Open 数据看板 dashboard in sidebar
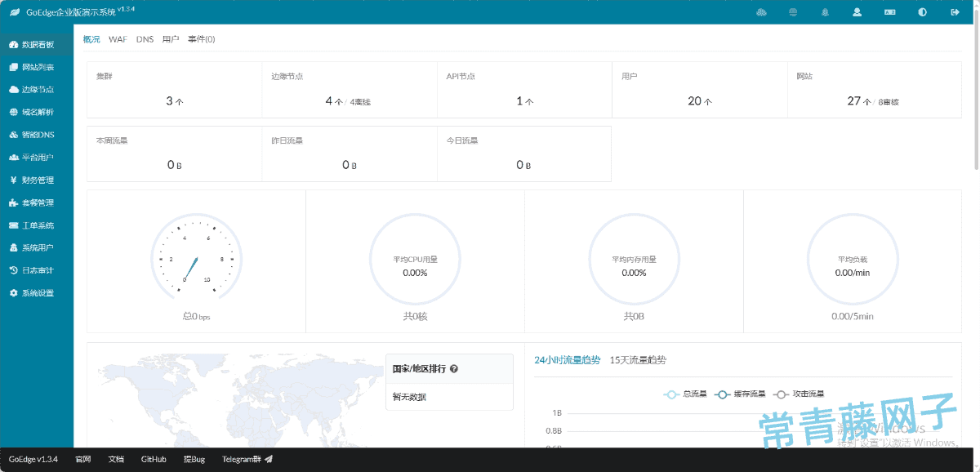This screenshot has width=980, height=472. 37,45
